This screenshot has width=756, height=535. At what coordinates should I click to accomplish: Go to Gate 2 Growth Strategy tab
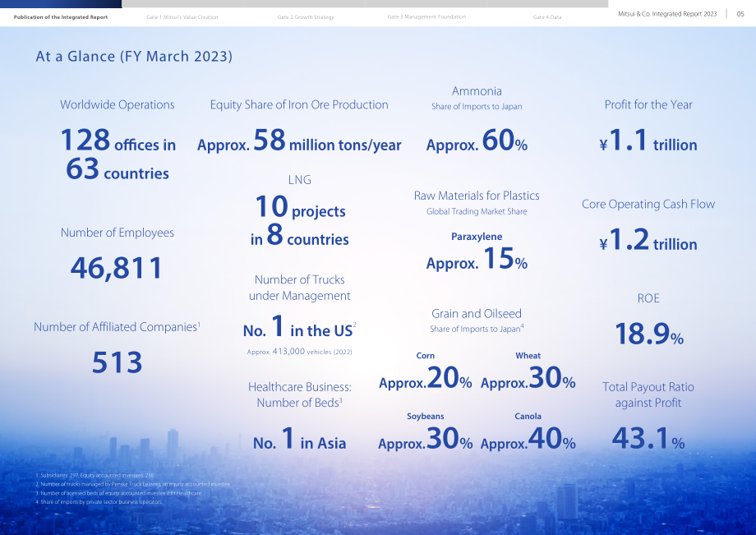(x=306, y=17)
